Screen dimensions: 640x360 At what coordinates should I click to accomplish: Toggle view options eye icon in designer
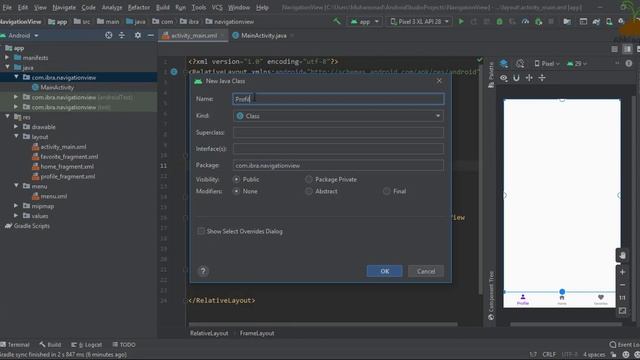tap(504, 78)
